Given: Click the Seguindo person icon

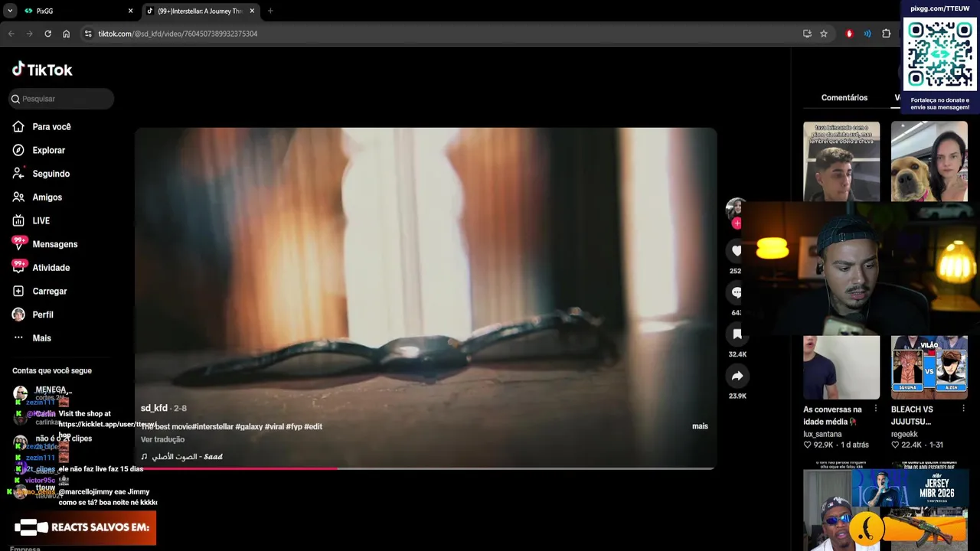Looking at the screenshot, I should click(x=18, y=174).
